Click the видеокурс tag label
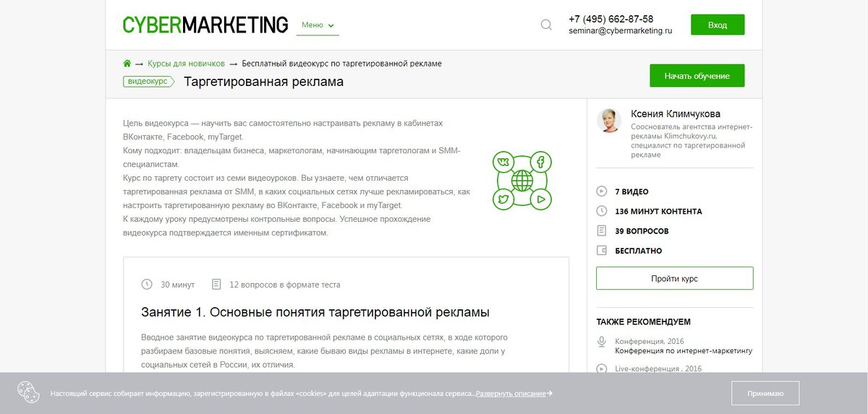The width and height of the screenshot is (868, 414). [x=149, y=82]
